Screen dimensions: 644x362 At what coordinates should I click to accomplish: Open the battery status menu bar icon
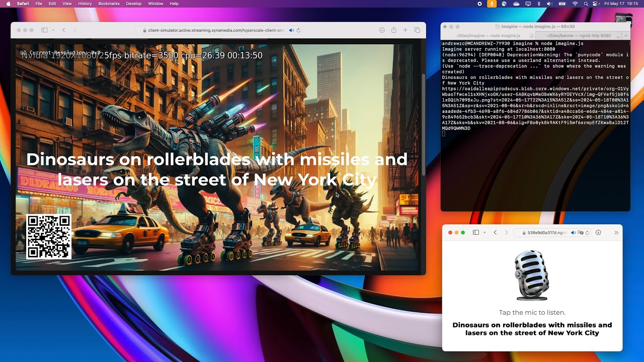(x=562, y=4)
